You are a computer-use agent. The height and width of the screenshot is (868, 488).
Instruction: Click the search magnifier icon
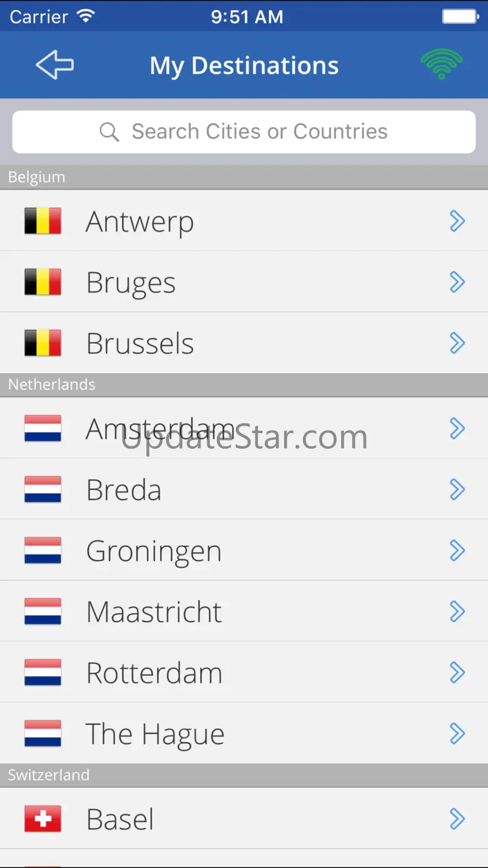(x=109, y=132)
